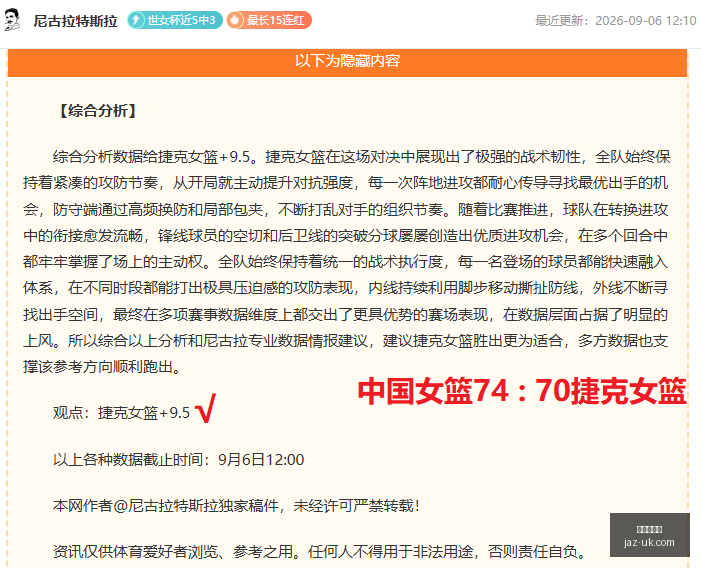This screenshot has height=568, width=701.
Task: Open the 尼古拉特斯拉 author name link
Action: (75, 21)
